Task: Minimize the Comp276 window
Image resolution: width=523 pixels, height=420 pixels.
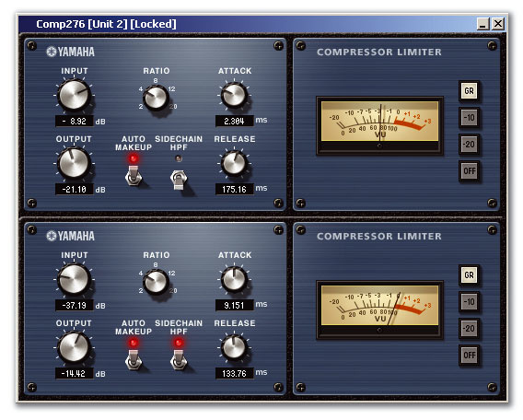Action: [483, 24]
